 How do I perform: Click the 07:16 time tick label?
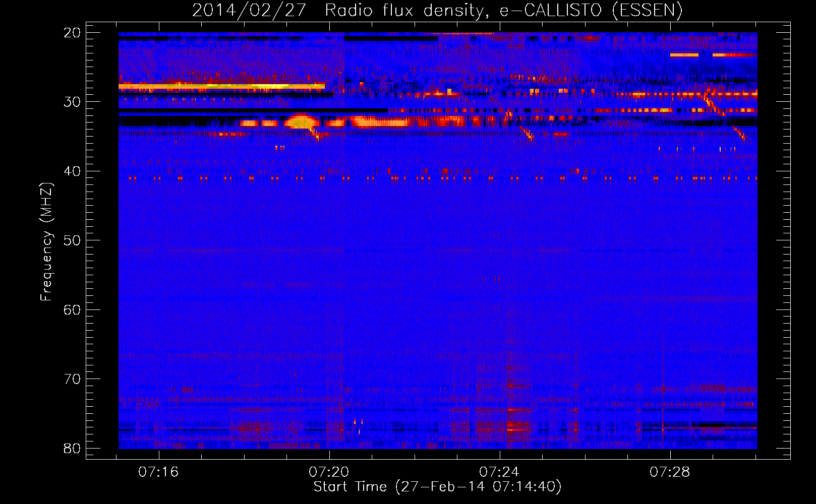tap(159, 472)
